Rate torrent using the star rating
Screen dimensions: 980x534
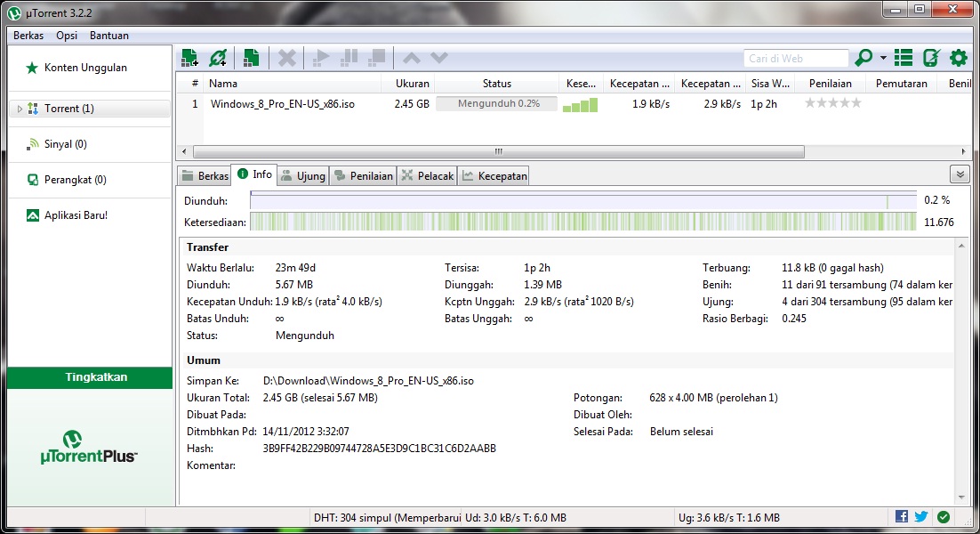tap(832, 103)
